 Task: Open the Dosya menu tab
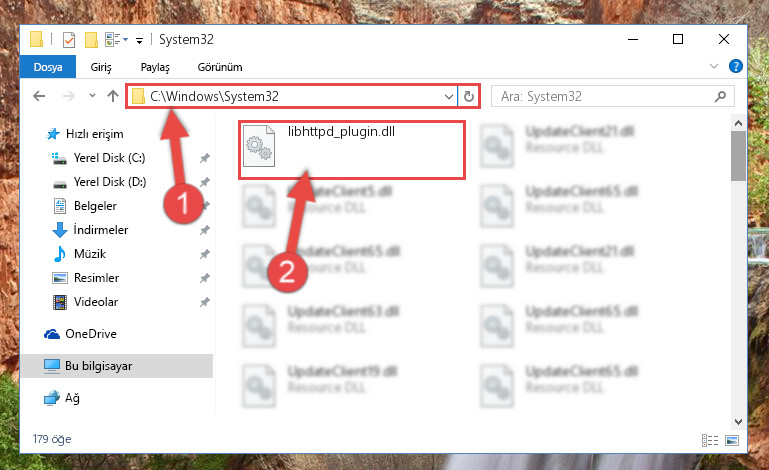[48, 67]
